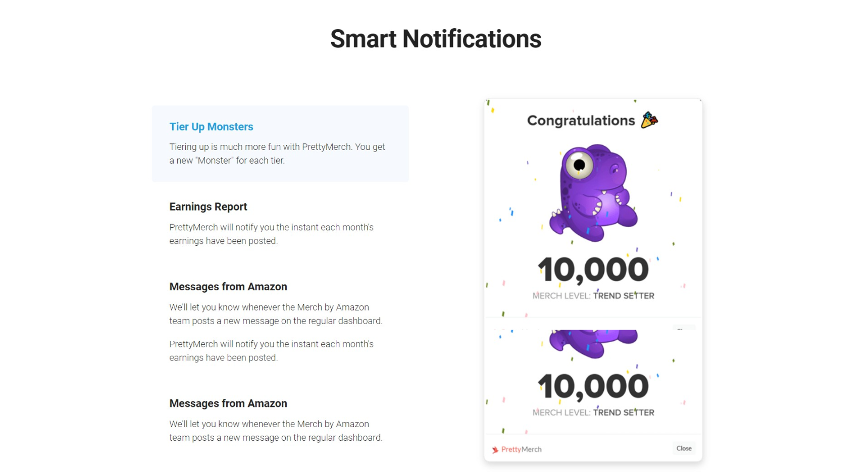Click the Congratulations title text
868x472 pixels.
581,121
